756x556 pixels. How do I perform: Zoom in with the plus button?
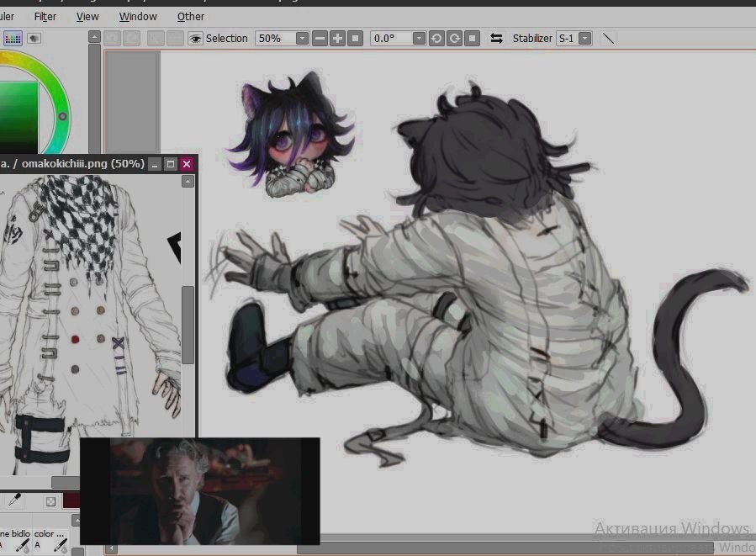[337, 39]
